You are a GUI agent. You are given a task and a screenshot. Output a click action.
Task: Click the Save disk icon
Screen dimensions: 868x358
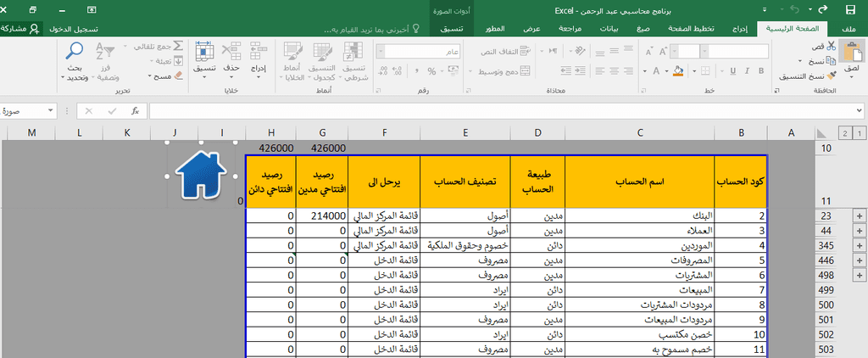pyautogui.click(x=850, y=9)
